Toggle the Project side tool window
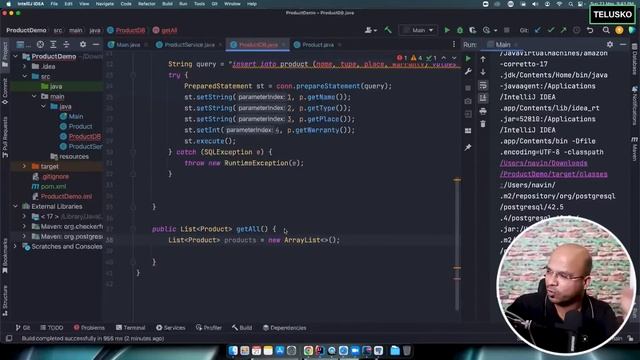The image size is (640, 360). (5, 55)
